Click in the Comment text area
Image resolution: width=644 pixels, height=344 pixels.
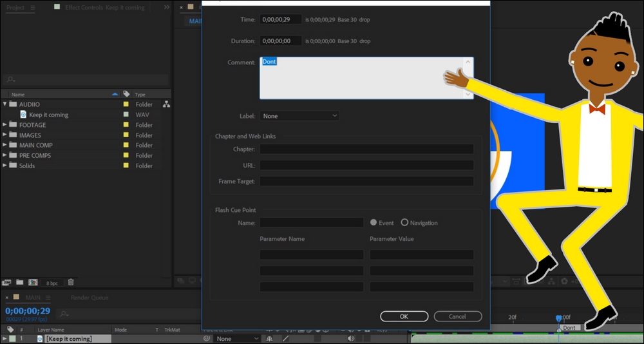361,78
